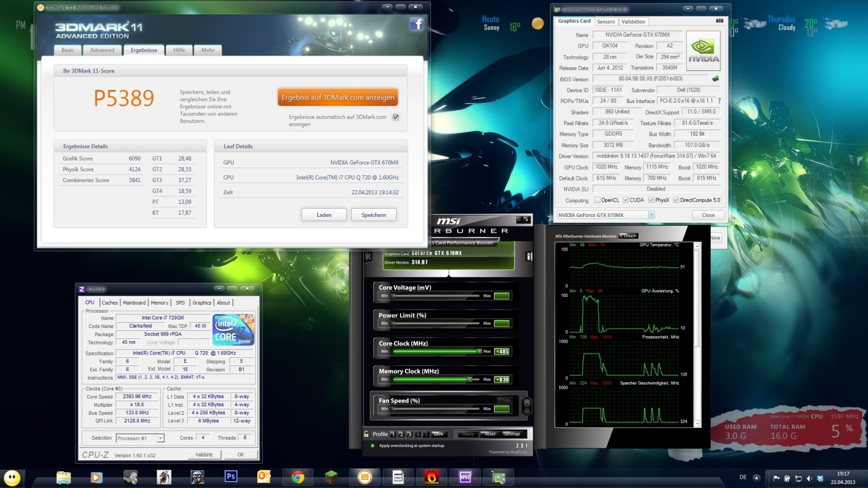
Task: Open Mainboard tab in CPU-Z
Action: click(x=134, y=303)
